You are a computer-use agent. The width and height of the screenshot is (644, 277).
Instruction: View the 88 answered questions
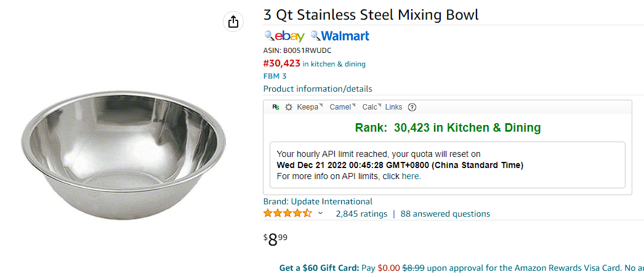coord(445,214)
